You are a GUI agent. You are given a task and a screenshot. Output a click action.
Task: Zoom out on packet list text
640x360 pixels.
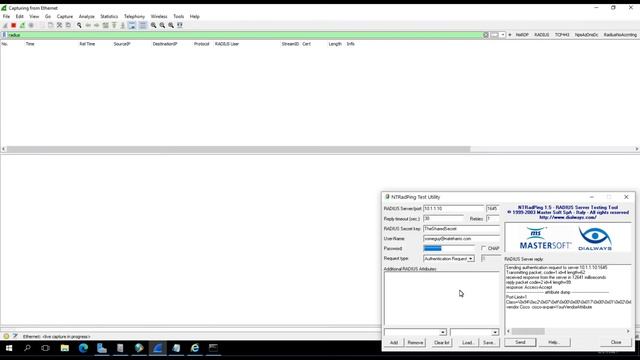162,25
